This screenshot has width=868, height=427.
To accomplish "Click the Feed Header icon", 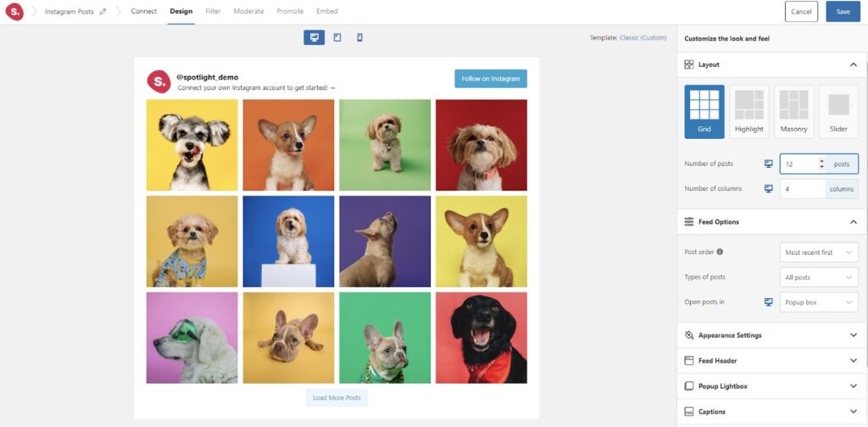I will (688, 361).
